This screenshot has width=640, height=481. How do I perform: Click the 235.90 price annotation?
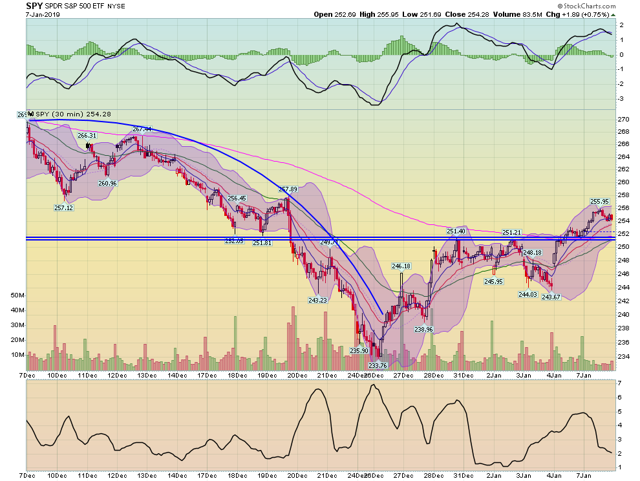359,350
